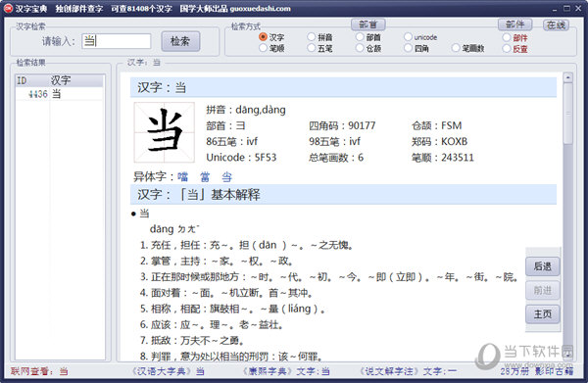588x383 pixels.
Task: Click definition 7 抵敌 line
Action: point(192,340)
